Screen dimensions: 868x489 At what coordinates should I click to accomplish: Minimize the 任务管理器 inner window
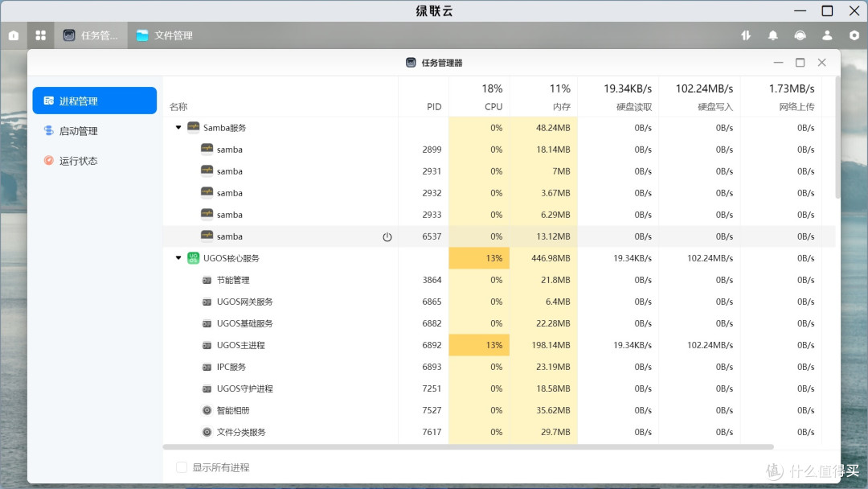click(778, 63)
